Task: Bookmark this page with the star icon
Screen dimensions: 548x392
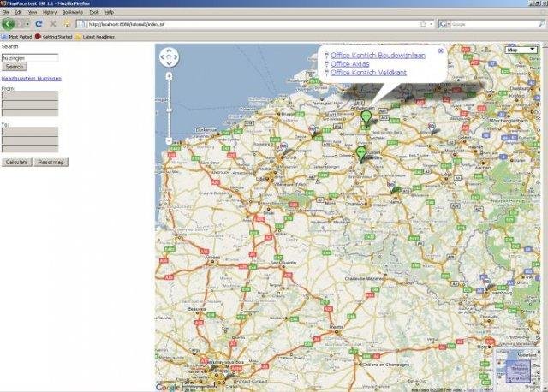Action: click(423, 24)
